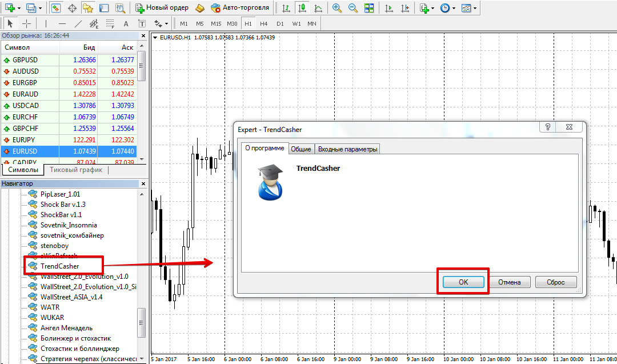Click the Отмена button in dialog
Screen dimensions: 617x364
tap(509, 282)
